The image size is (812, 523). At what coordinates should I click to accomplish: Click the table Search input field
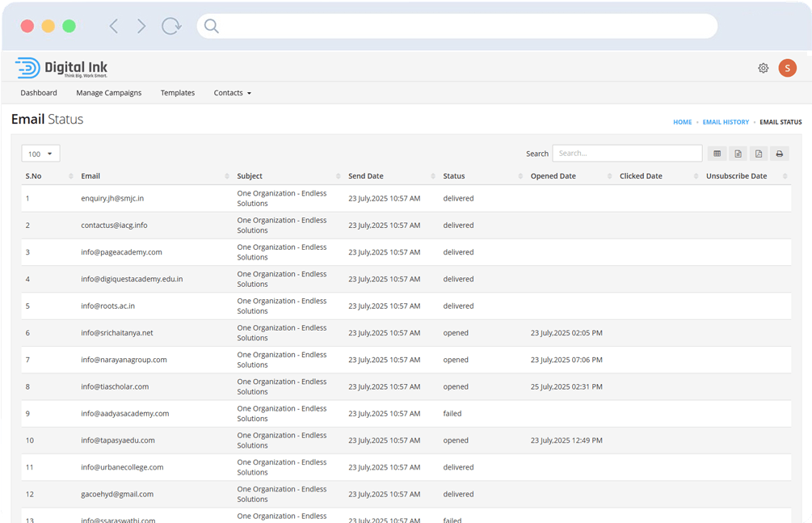click(627, 154)
